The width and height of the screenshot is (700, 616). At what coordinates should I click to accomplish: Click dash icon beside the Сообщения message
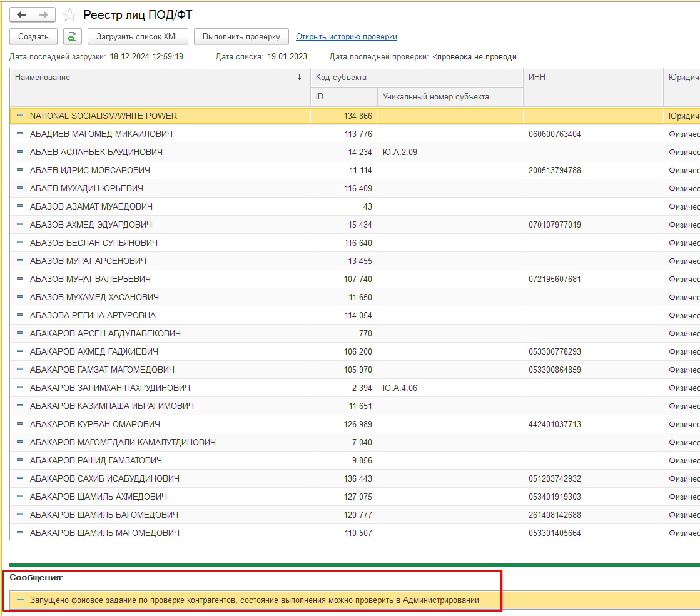(19, 600)
